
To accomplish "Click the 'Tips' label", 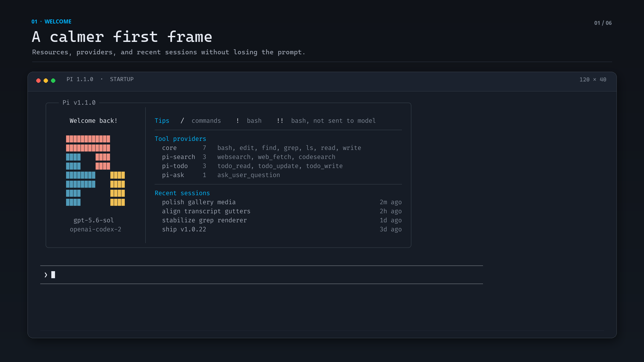I will (162, 121).
